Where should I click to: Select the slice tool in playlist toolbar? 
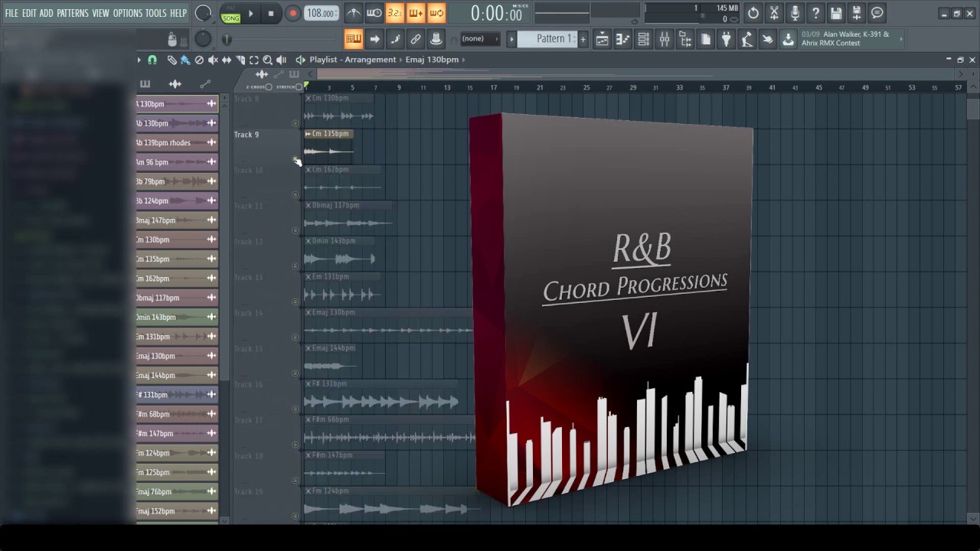pyautogui.click(x=240, y=60)
